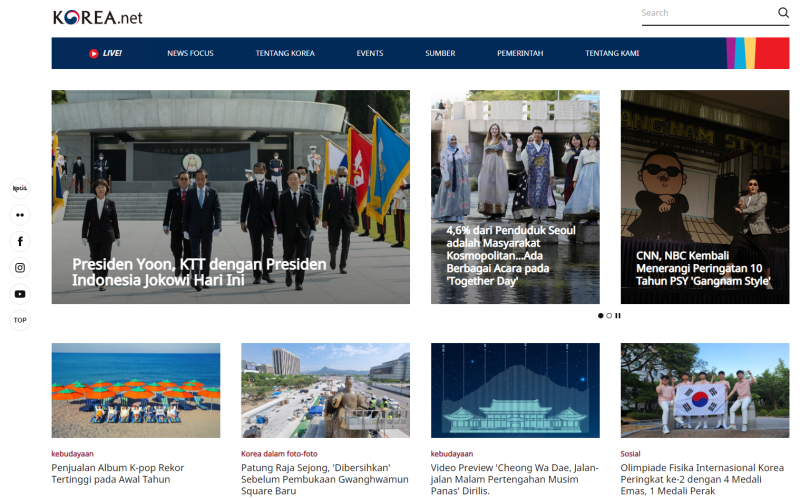Click the Sosial category label

pos(630,454)
